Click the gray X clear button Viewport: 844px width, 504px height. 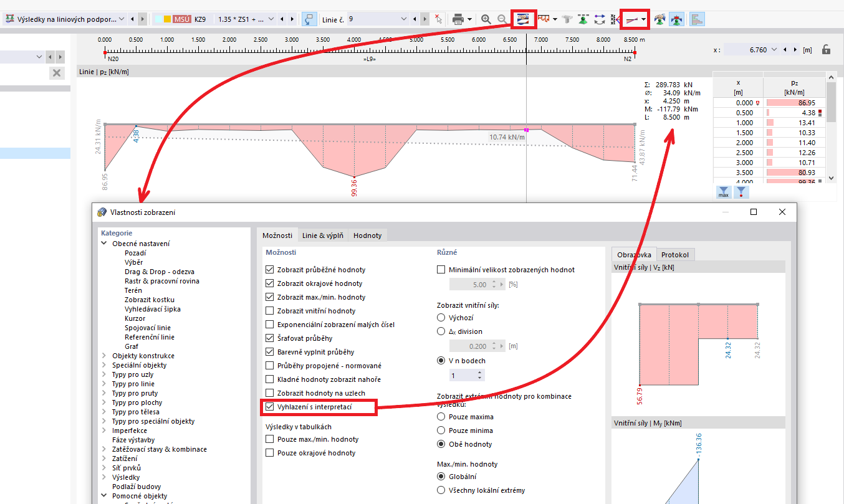(57, 74)
